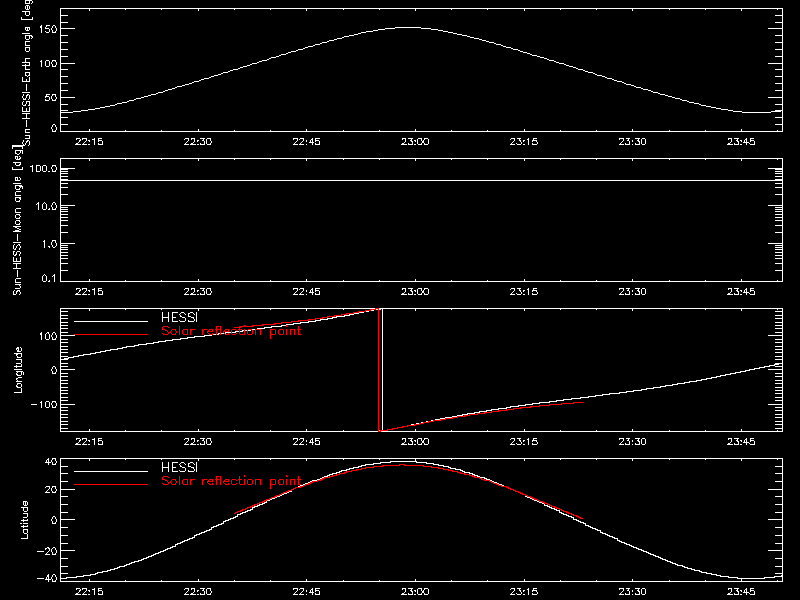Click the 100 tick on Earth angle axis
Screen dimensions: 800x600
pyautogui.click(x=49, y=63)
